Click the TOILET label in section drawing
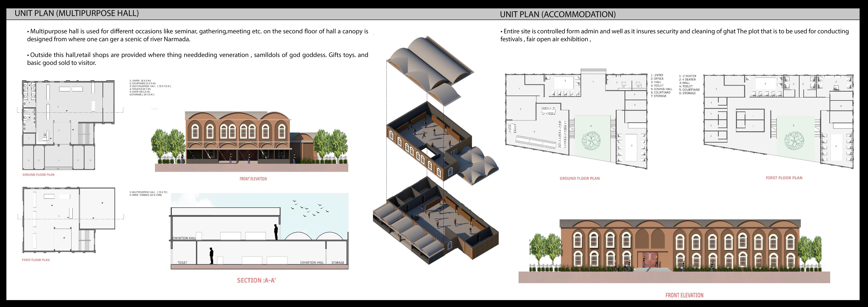 182,262
